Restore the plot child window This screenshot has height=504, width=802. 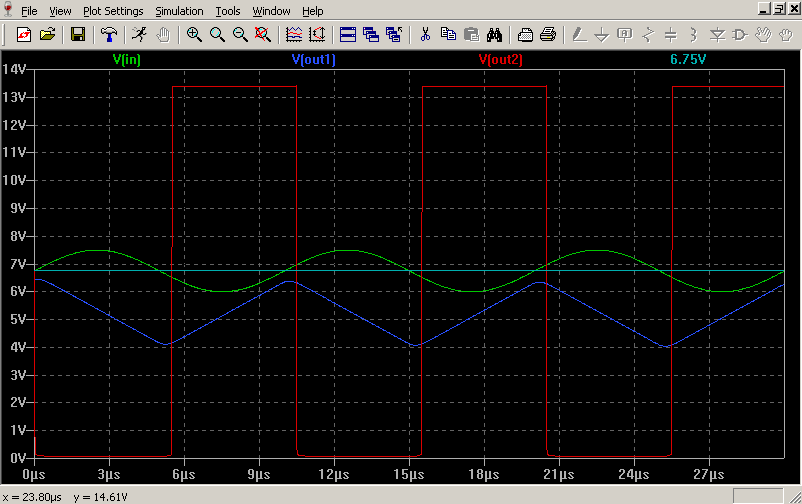tap(778, 8)
